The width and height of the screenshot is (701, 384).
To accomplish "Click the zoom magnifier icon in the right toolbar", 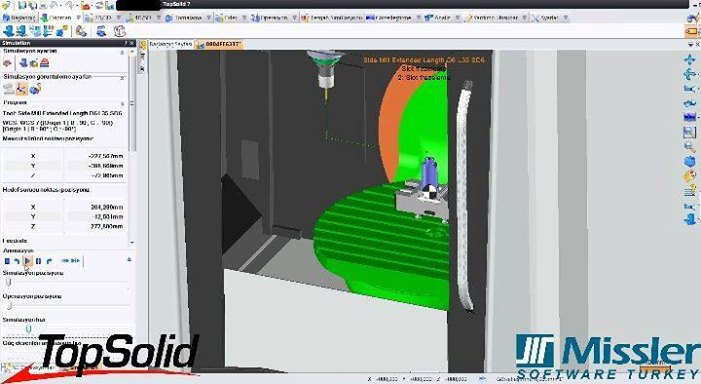I will coord(690,147).
